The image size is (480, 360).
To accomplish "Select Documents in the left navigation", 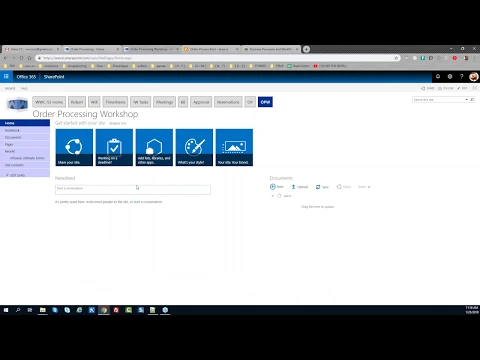I will click(x=25, y=137).
